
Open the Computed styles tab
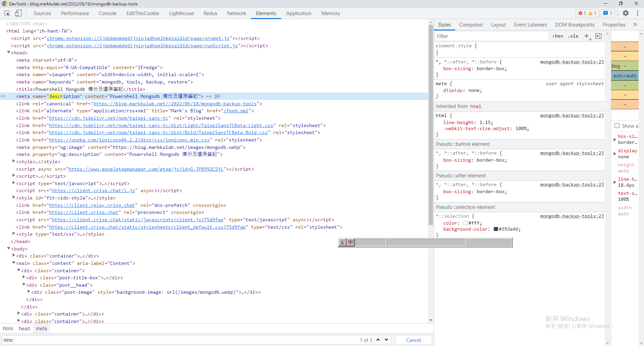470,25
